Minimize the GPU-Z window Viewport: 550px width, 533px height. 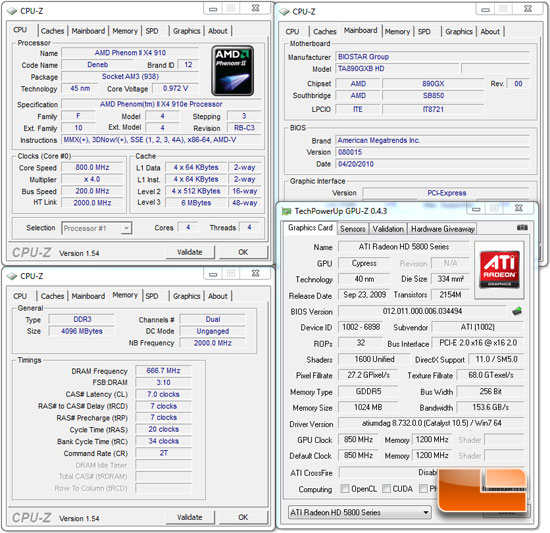476,209
